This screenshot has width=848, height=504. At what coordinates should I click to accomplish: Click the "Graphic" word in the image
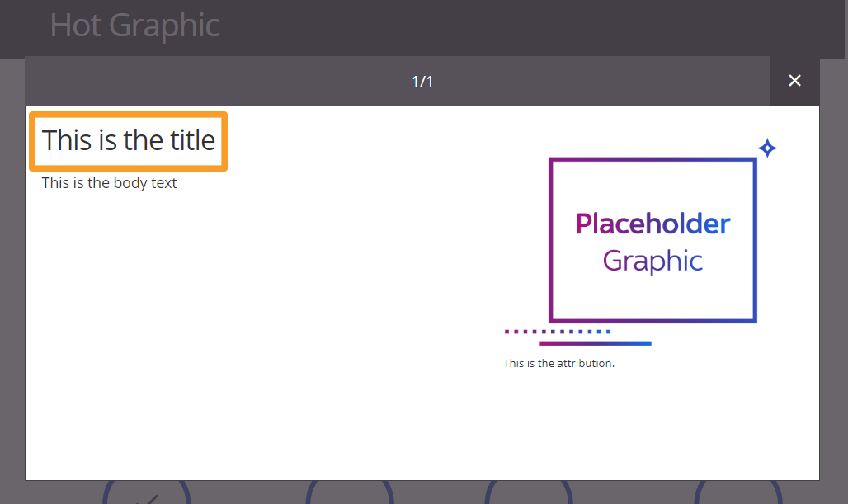click(x=652, y=261)
